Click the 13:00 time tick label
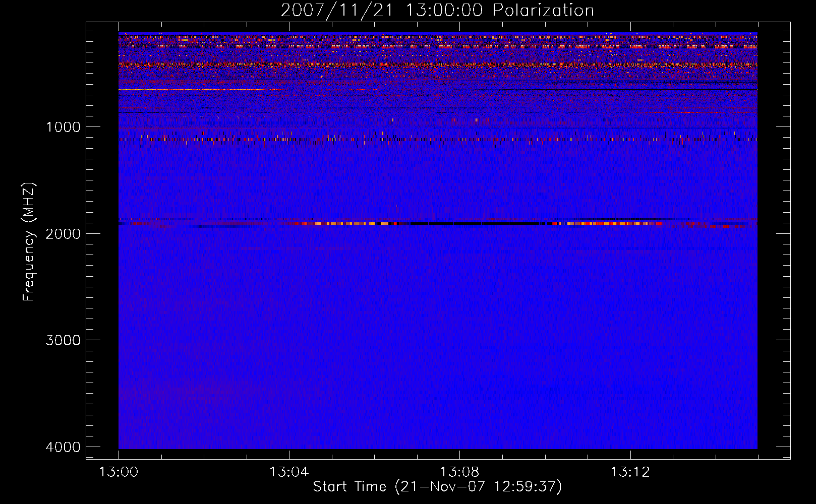 click(119, 472)
